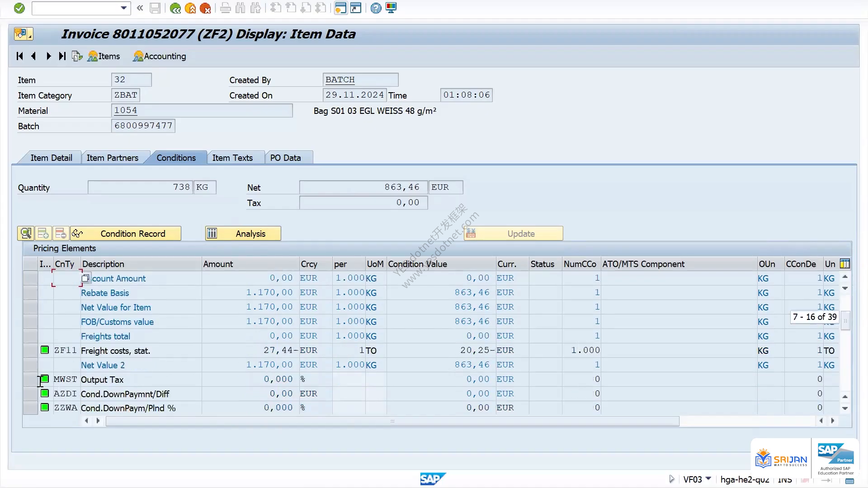Select the MWST Output Tax row selector
The image size is (868, 488).
click(x=30, y=380)
